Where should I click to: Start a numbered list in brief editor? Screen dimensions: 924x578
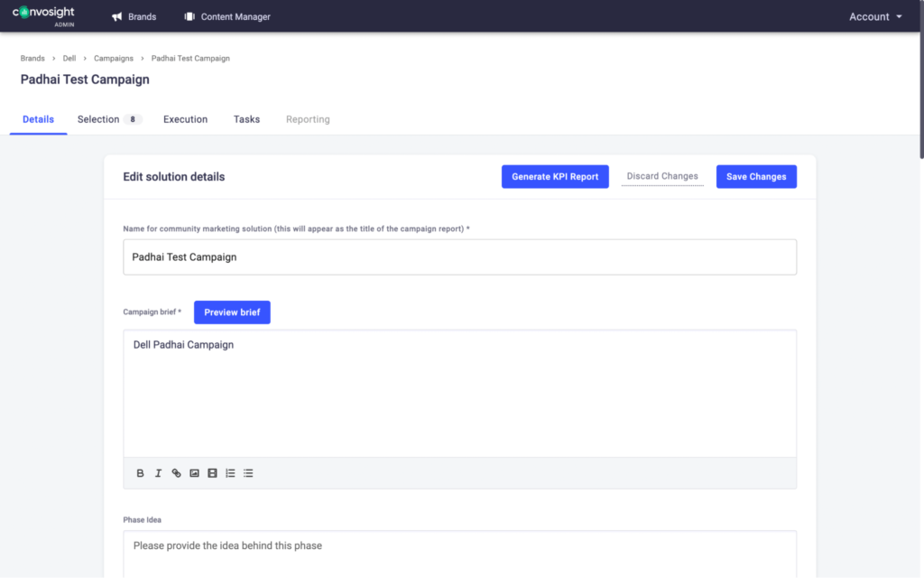tap(230, 473)
